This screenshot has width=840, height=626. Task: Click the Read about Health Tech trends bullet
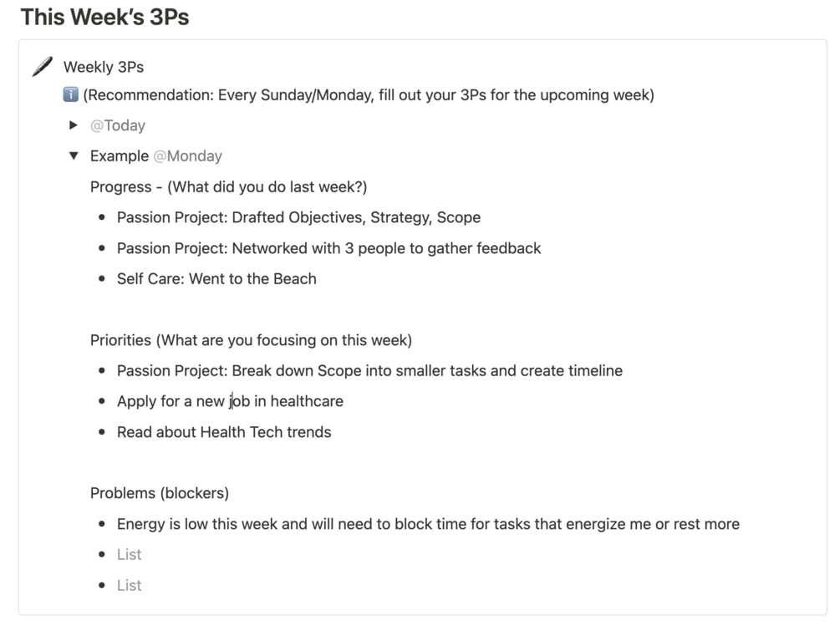[224, 432]
